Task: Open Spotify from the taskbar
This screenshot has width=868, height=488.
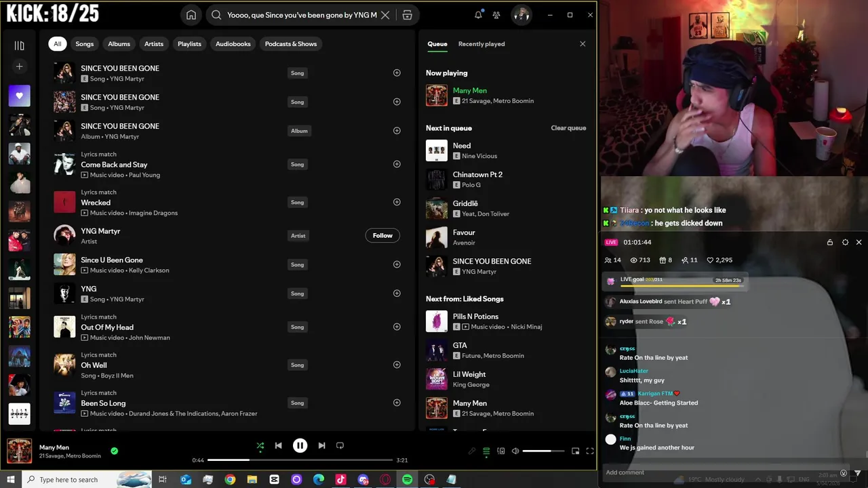Action: [407, 480]
